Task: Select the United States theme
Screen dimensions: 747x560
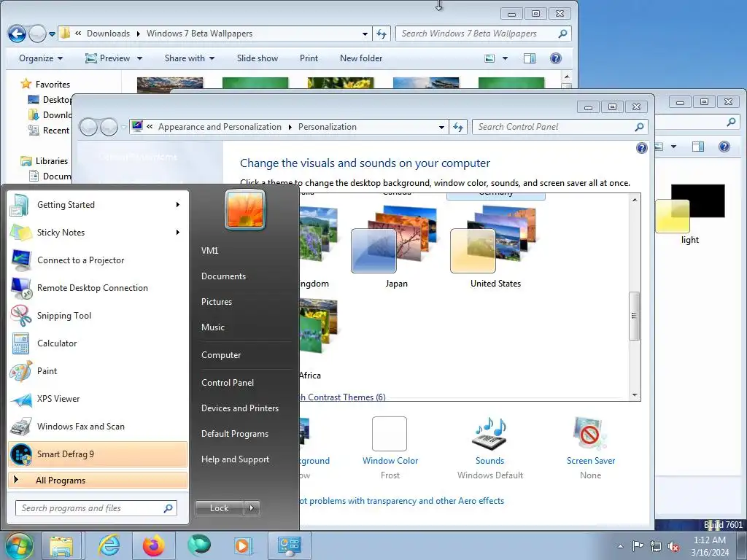Action: click(495, 248)
